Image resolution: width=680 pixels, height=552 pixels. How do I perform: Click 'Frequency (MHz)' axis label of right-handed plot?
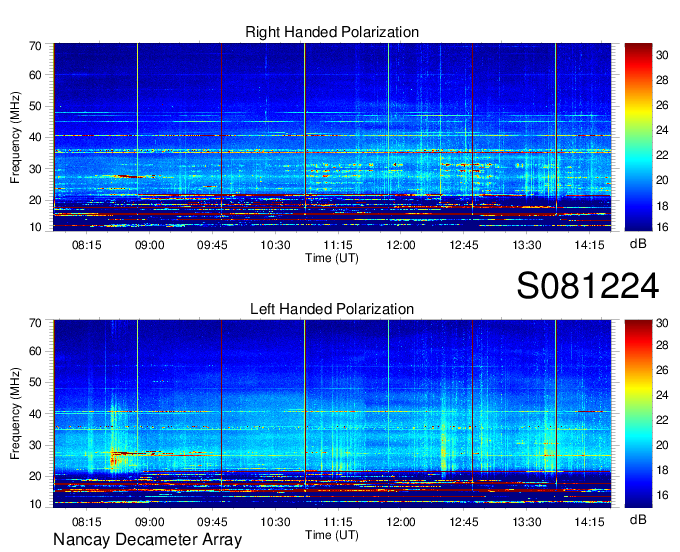pos(15,137)
